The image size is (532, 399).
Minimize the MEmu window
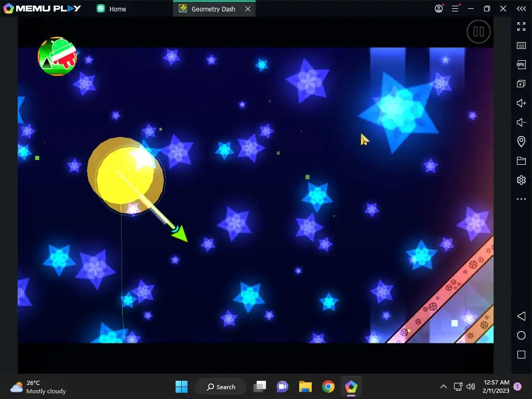tap(471, 8)
